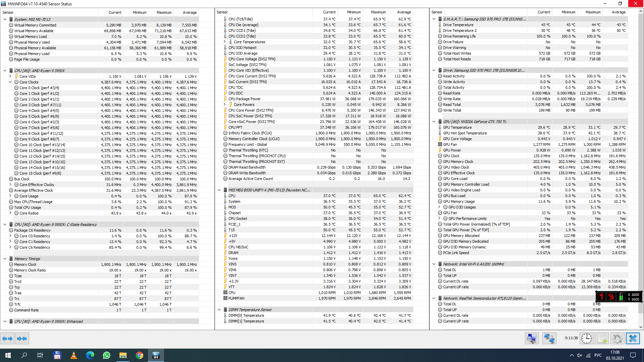Screen dimensions: 644x362
Task: Expand GPU D3D Usages row
Action: [x=439, y=207]
